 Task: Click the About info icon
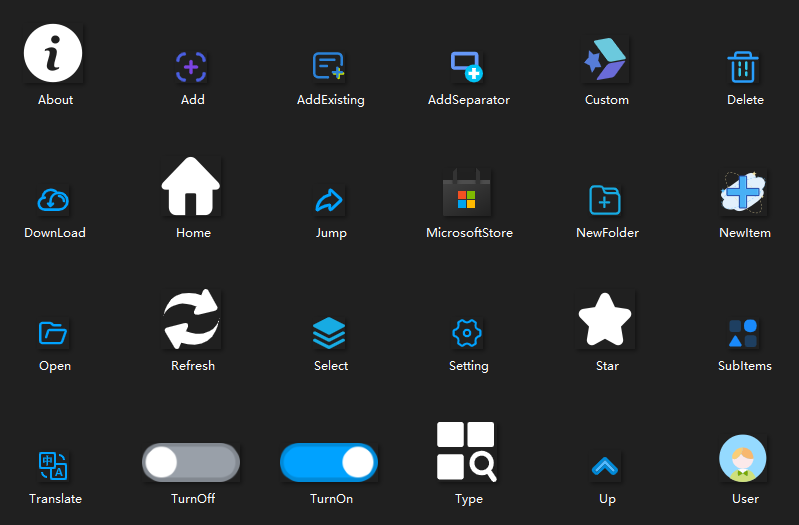point(54,54)
